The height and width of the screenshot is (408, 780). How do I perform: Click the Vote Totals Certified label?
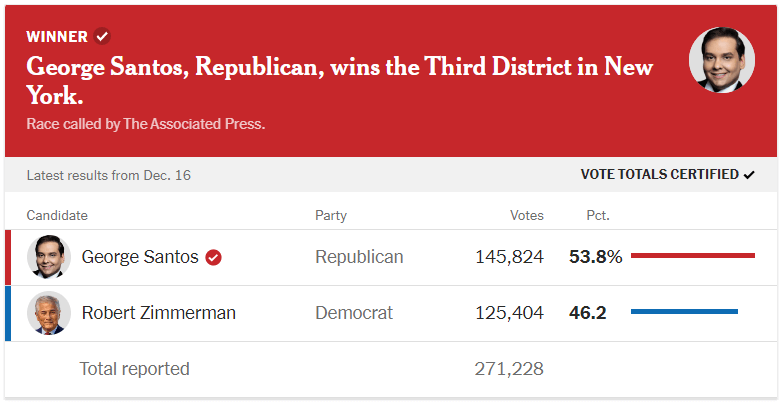click(x=659, y=175)
